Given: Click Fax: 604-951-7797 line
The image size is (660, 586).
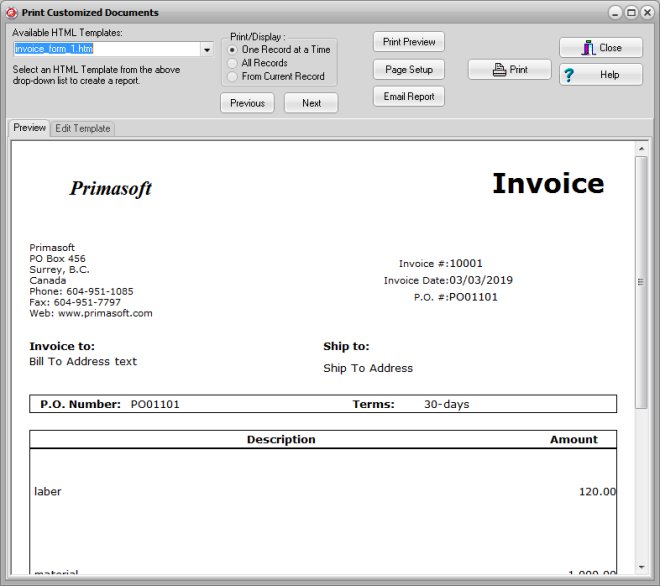Looking at the screenshot, I should point(75,302).
